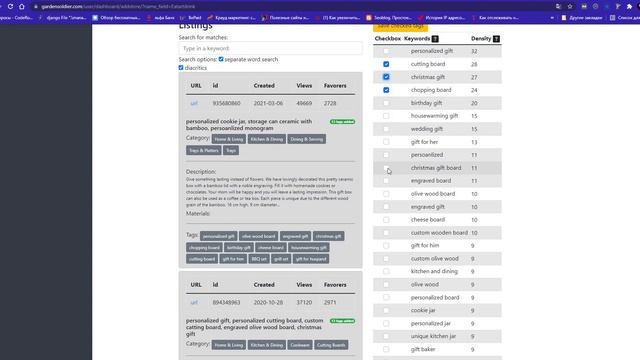
Task: Reload the page with the browser refresh icon
Action: (10, 7)
